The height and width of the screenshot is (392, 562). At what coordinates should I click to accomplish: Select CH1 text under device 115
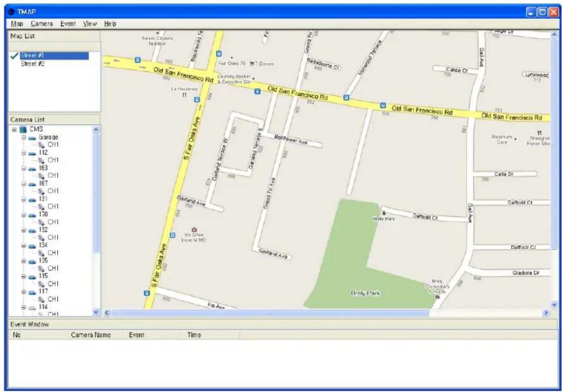[x=53, y=284]
